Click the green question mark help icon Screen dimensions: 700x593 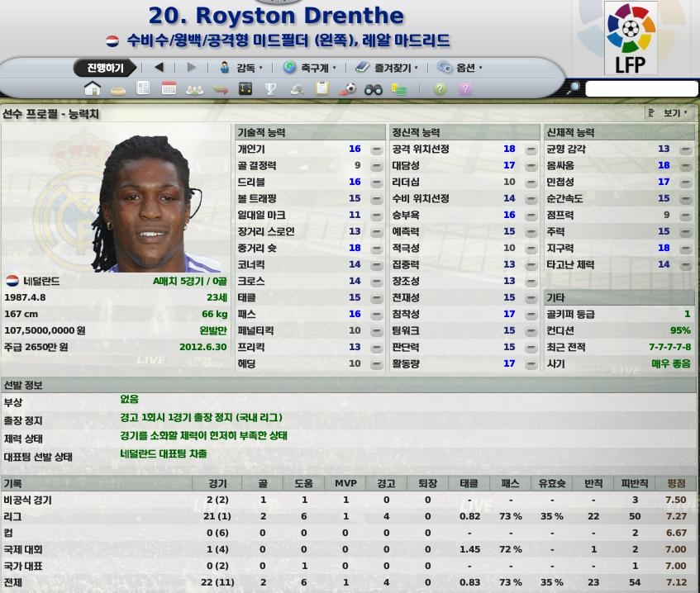(440, 89)
